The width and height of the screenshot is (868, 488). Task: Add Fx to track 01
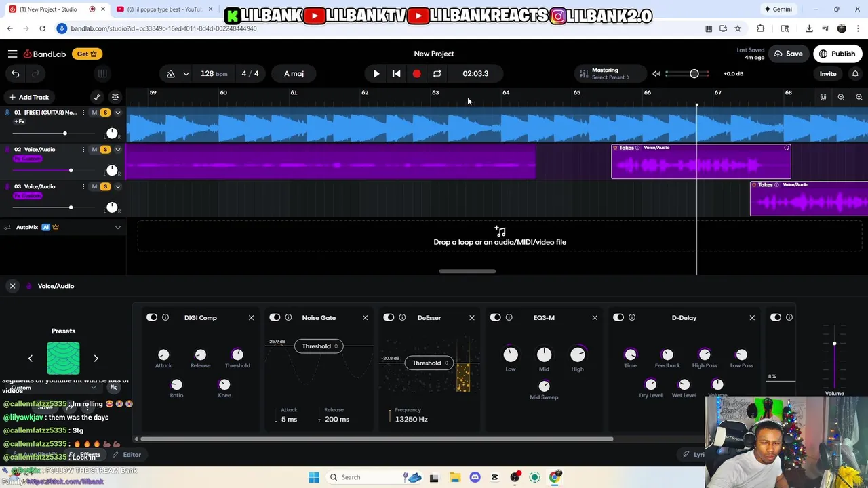pyautogui.click(x=19, y=122)
